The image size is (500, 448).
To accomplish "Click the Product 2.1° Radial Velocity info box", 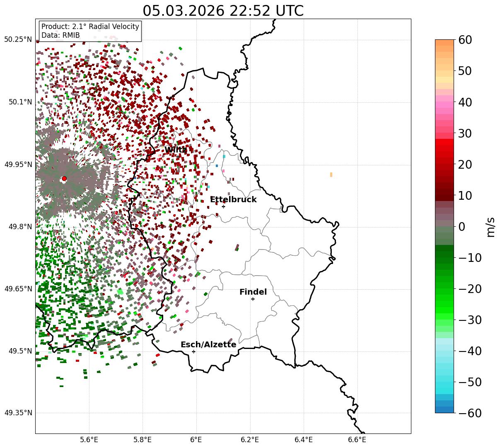I will click(x=90, y=31).
